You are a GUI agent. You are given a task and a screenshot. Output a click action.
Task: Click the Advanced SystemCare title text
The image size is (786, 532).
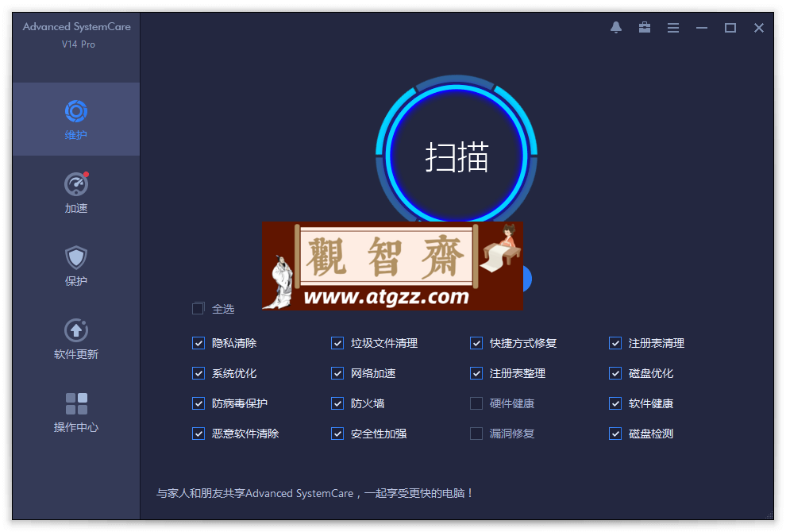[77, 26]
